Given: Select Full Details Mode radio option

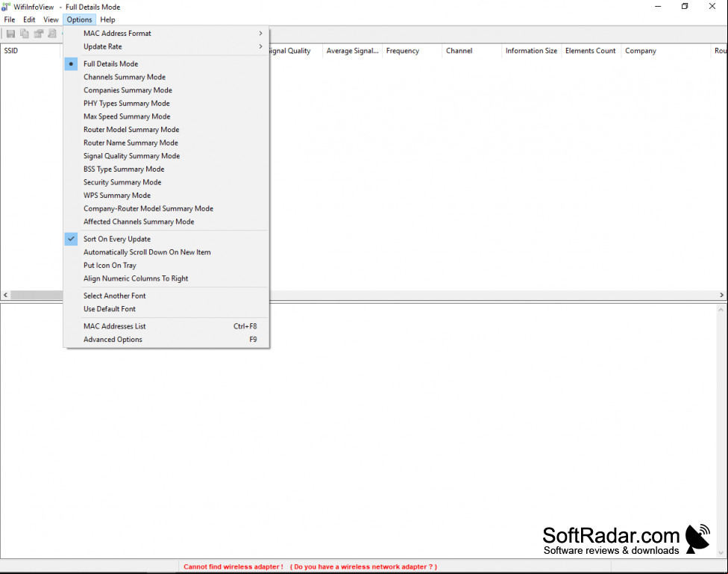Looking at the screenshot, I should point(166,63).
